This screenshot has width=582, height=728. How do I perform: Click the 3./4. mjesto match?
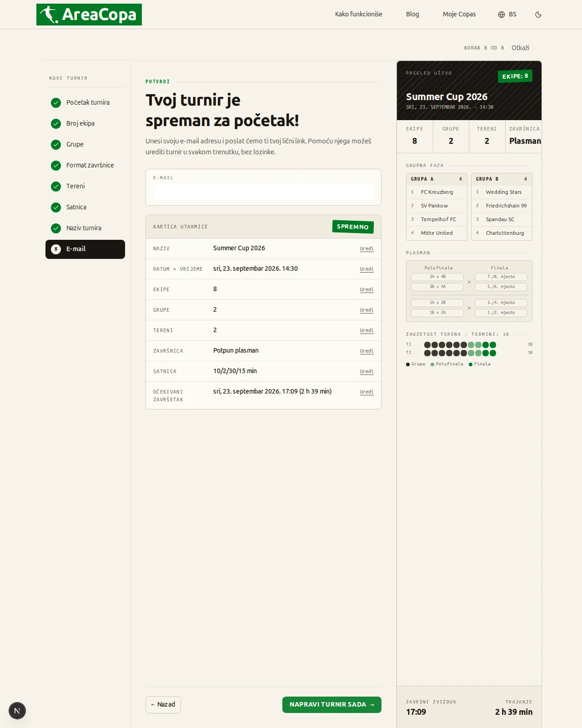click(x=501, y=303)
